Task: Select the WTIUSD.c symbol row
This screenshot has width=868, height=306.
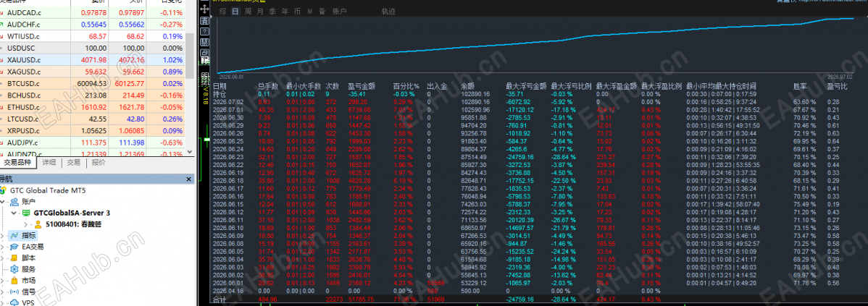Action: [x=93, y=36]
